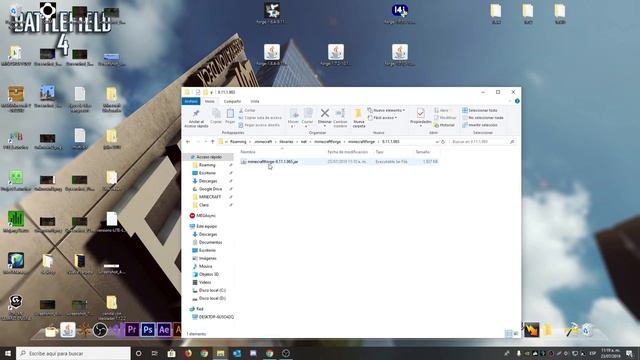Go back with the left arrow
Viewport: 640px width, 360px height.
[188, 142]
